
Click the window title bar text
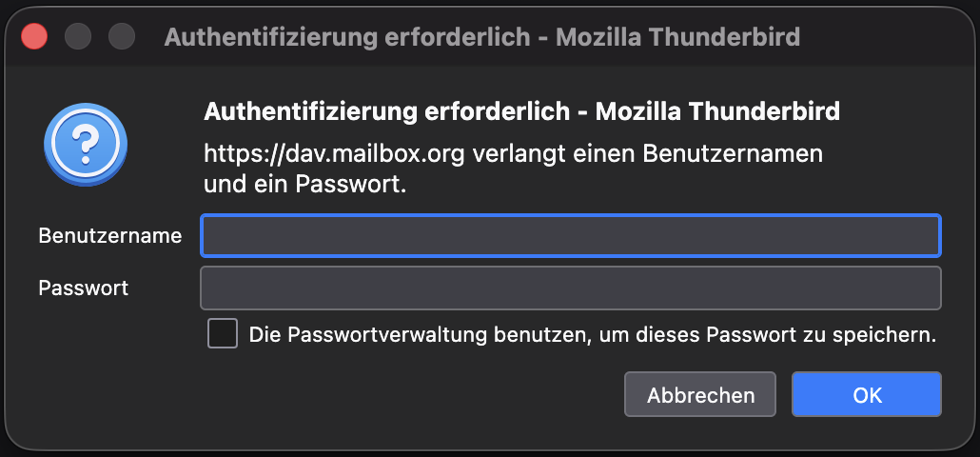481,37
